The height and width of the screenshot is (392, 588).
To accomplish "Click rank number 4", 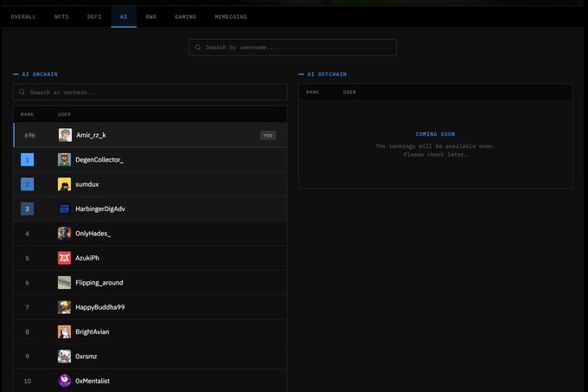I will tap(27, 234).
